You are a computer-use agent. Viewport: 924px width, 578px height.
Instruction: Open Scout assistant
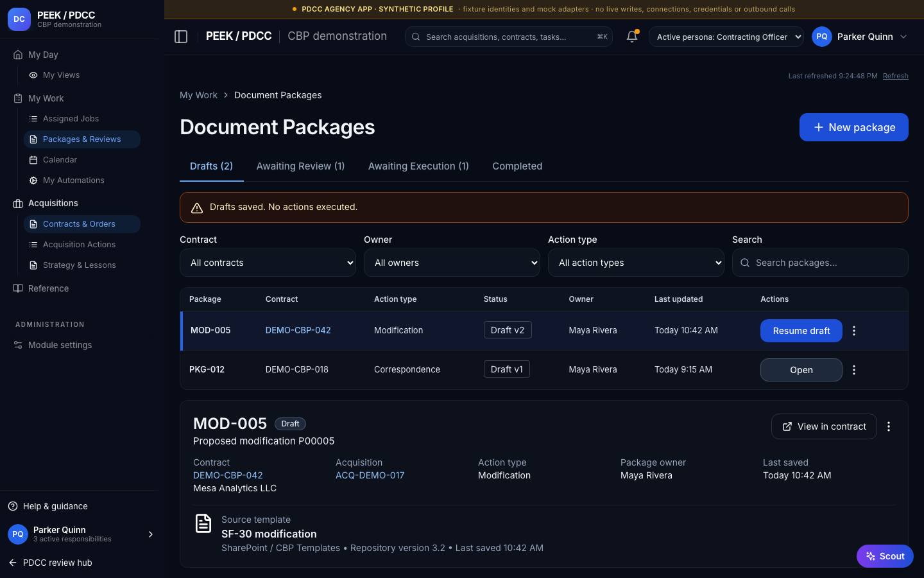(x=885, y=556)
